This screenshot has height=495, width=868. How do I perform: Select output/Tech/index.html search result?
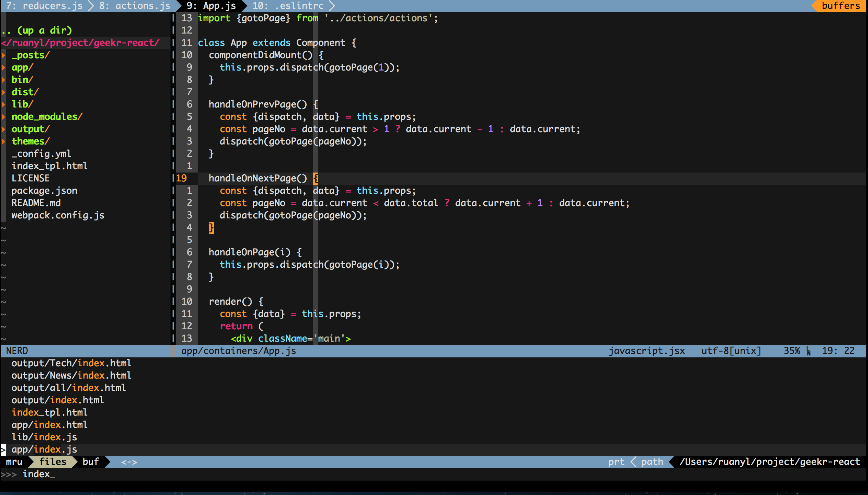pos(71,363)
